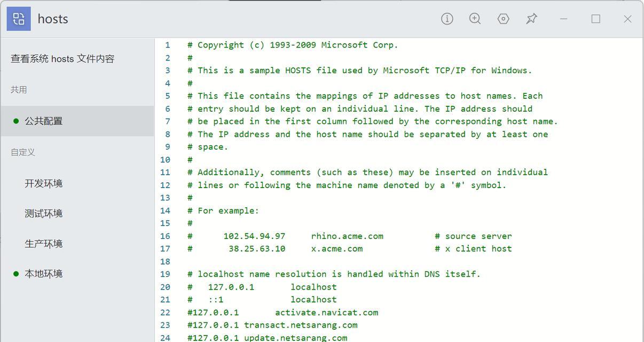
Task: Click line 'be placed in the first column'
Action: [373, 121]
